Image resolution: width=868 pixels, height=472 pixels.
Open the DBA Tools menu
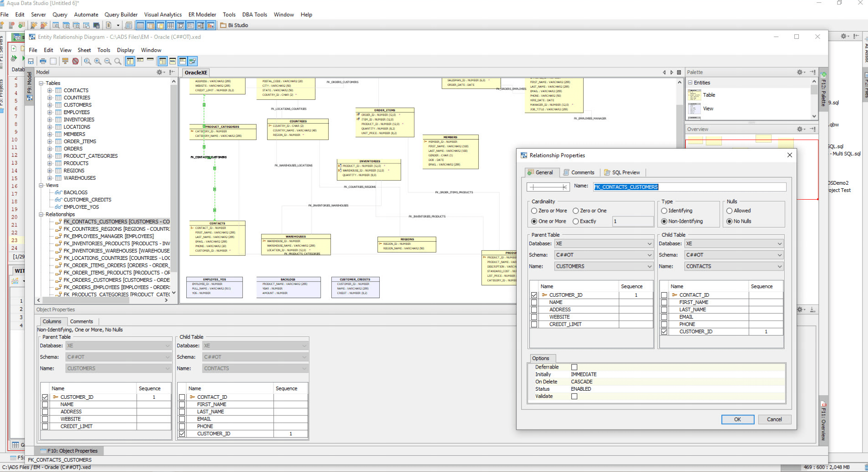(255, 14)
